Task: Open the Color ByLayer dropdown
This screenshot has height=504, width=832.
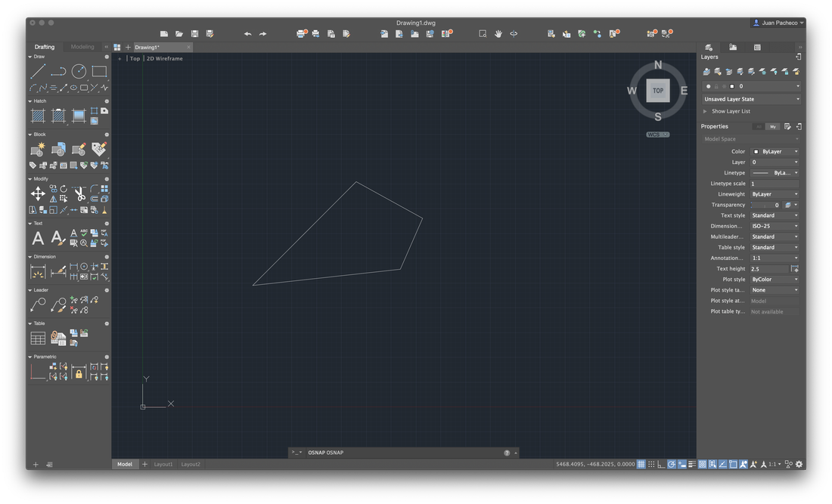Action: 775,152
